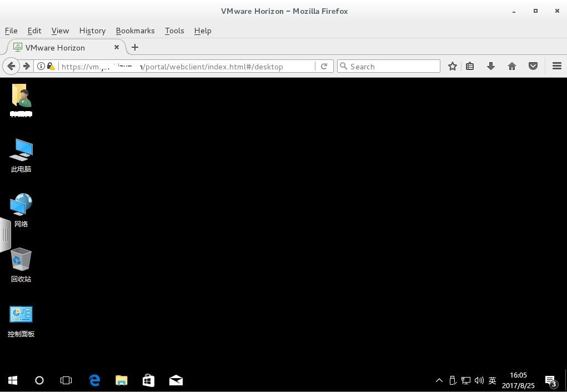Open the History menu
The image size is (567, 392).
[x=92, y=31]
